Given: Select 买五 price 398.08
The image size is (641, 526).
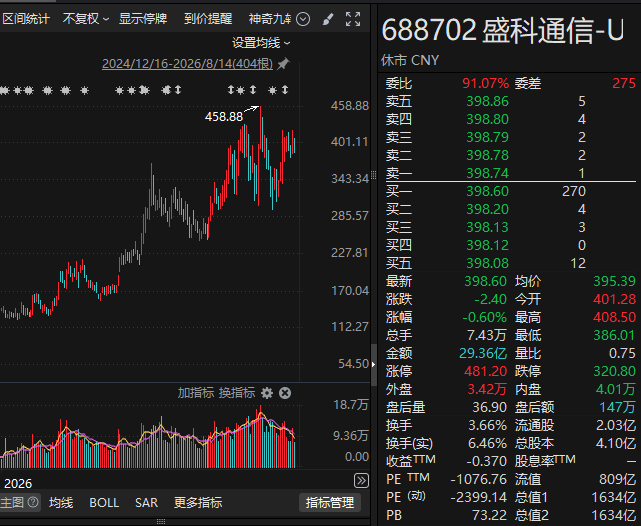Looking at the screenshot, I should (487, 263).
